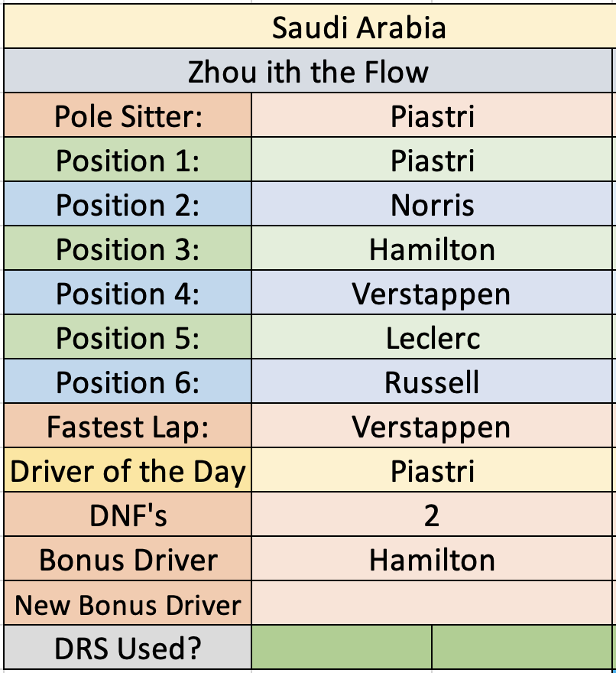Click the Pole Sitter value Piastri
Viewport: 616px width, 673px height.
point(432,115)
